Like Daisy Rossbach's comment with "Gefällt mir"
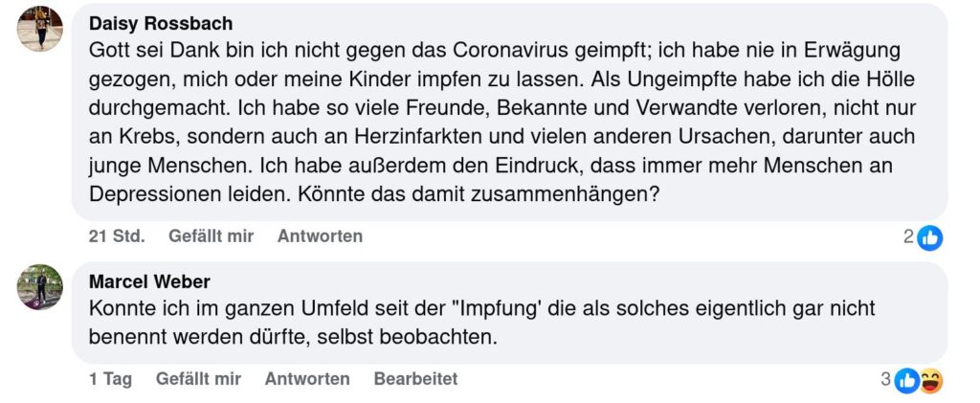 [x=211, y=235]
